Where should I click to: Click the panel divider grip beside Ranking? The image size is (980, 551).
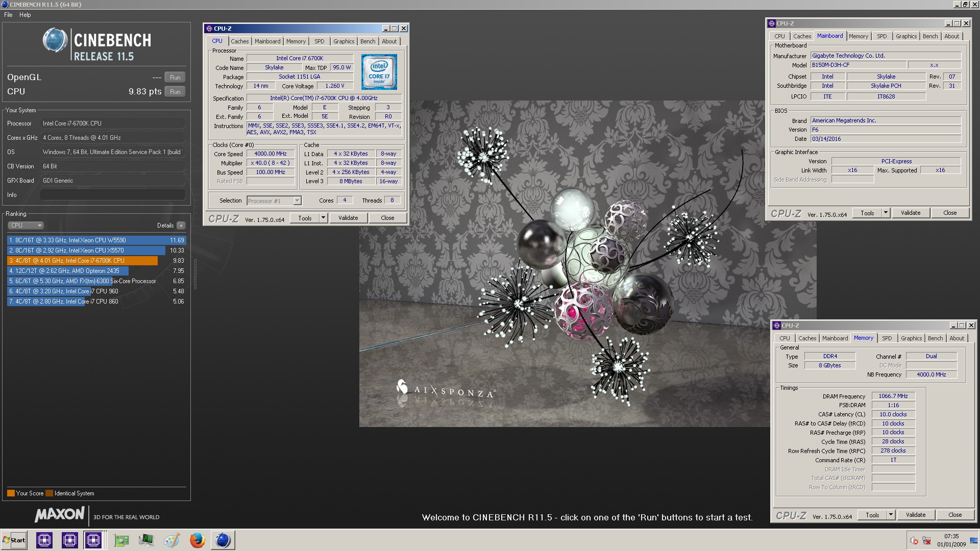pos(194,274)
